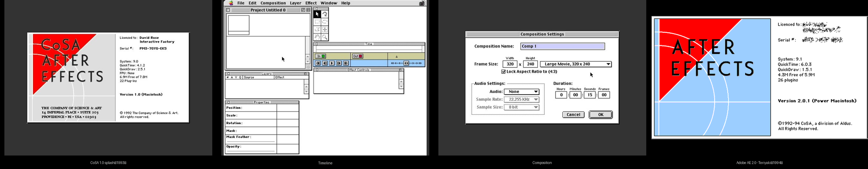Open the Window menu
The width and height of the screenshot is (868, 169).
pyautogui.click(x=328, y=3)
